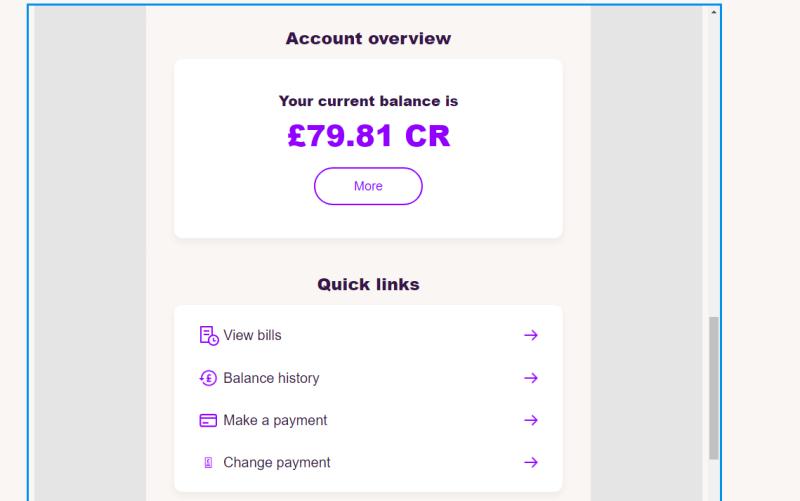Viewport: 800px width, 501px height.
Task: Click the arrow beside Change payment
Action: coord(531,463)
